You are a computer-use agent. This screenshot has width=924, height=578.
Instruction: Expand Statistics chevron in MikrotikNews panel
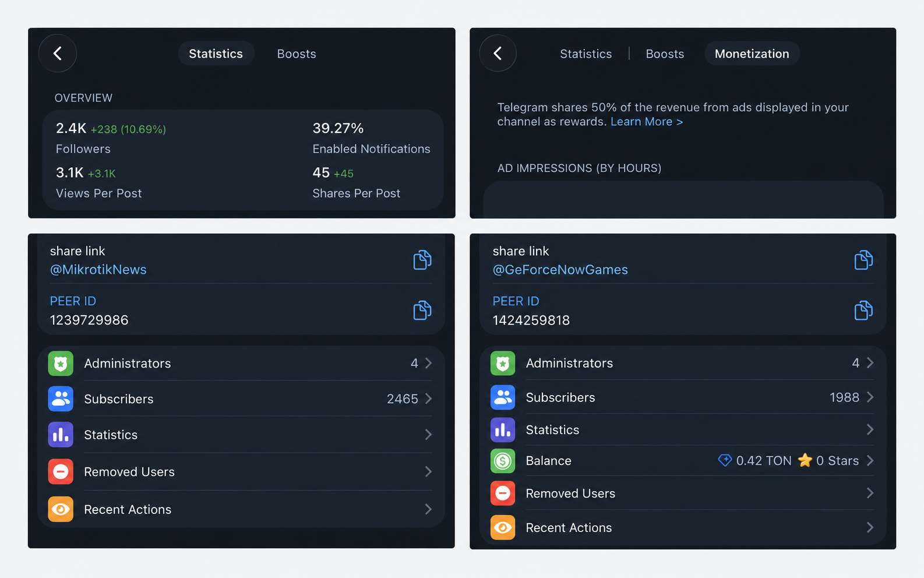click(428, 435)
